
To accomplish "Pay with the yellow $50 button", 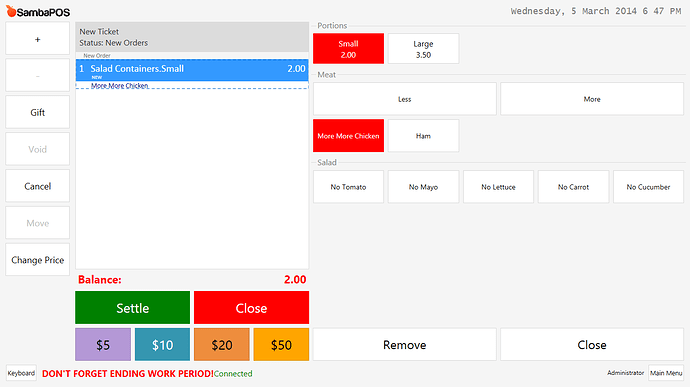I will coord(281,344).
